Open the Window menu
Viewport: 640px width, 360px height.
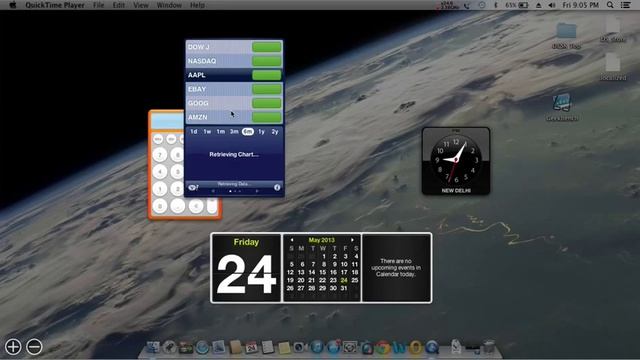[169, 5]
